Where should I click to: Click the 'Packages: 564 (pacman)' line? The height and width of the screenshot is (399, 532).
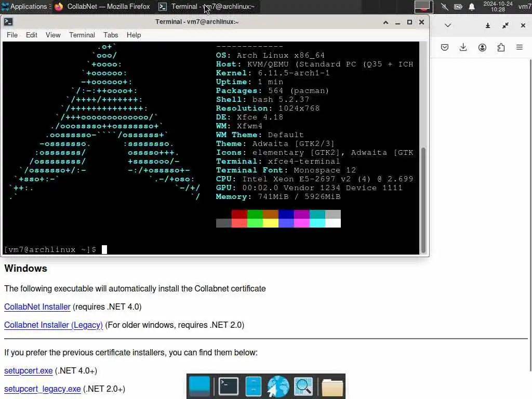tap(272, 90)
